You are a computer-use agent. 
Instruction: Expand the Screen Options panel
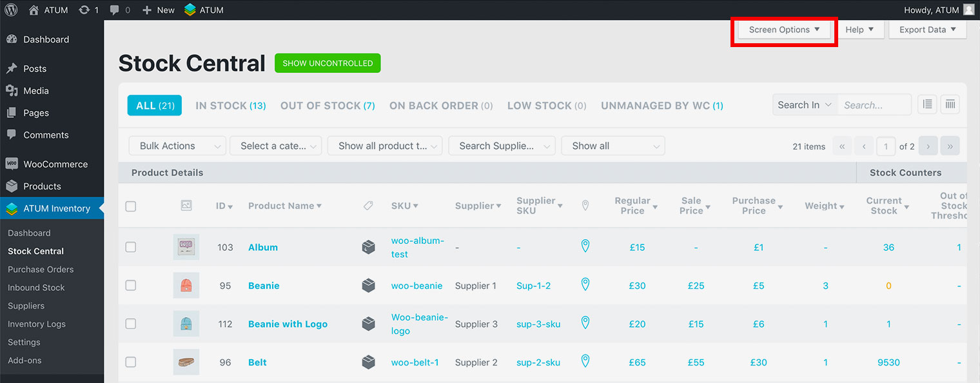coord(784,30)
